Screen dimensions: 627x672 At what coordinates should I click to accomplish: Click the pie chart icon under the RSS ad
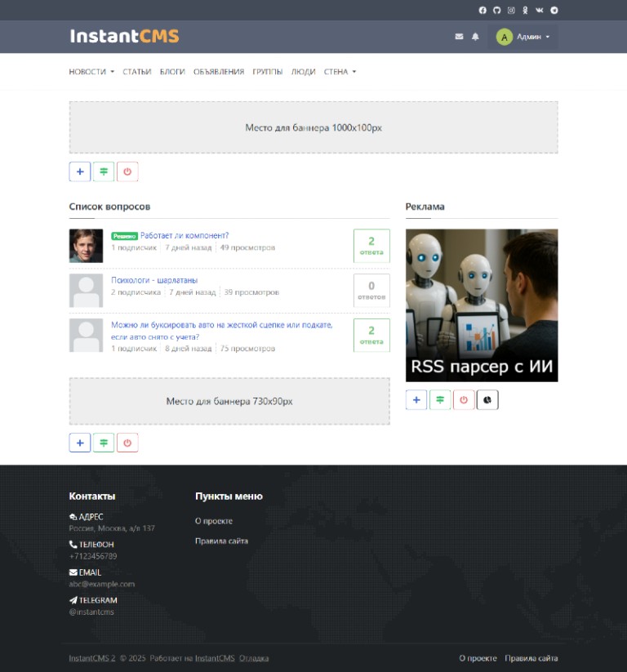pos(487,400)
